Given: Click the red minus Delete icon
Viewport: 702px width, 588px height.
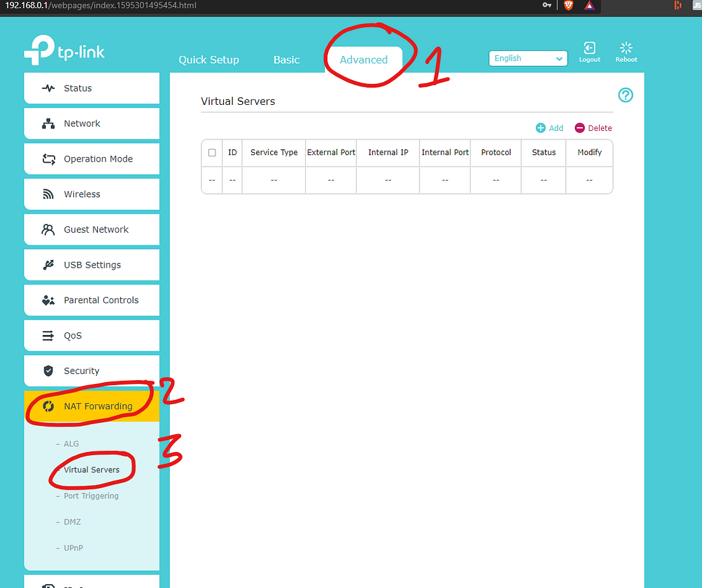Looking at the screenshot, I should [580, 128].
